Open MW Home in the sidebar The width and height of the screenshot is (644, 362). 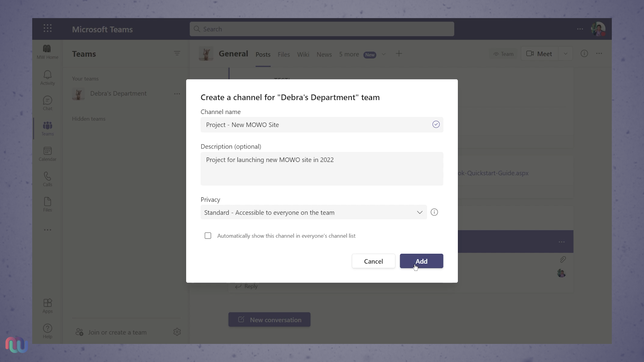47,52
